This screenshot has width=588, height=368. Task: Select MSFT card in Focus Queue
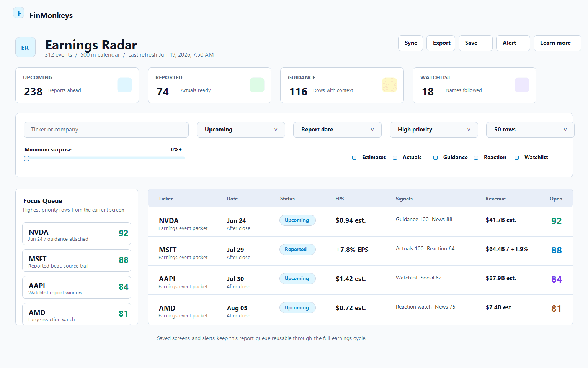tap(77, 260)
